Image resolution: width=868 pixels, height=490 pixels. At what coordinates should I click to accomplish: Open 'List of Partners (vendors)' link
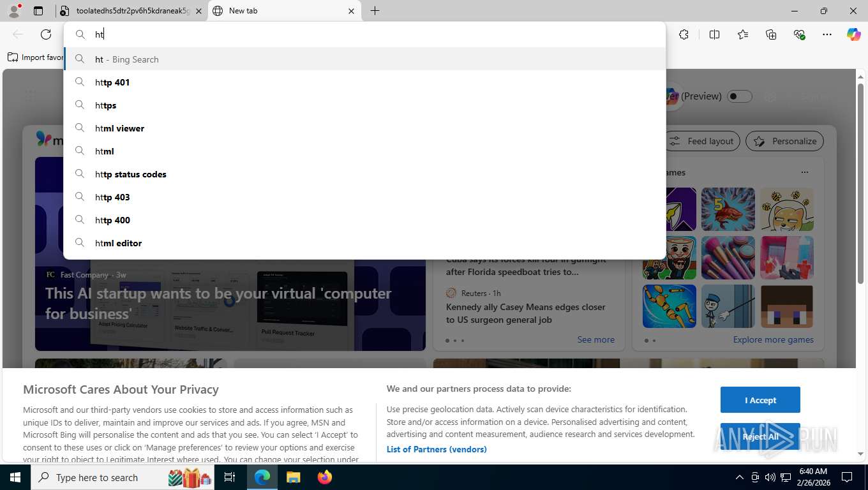pos(437,449)
